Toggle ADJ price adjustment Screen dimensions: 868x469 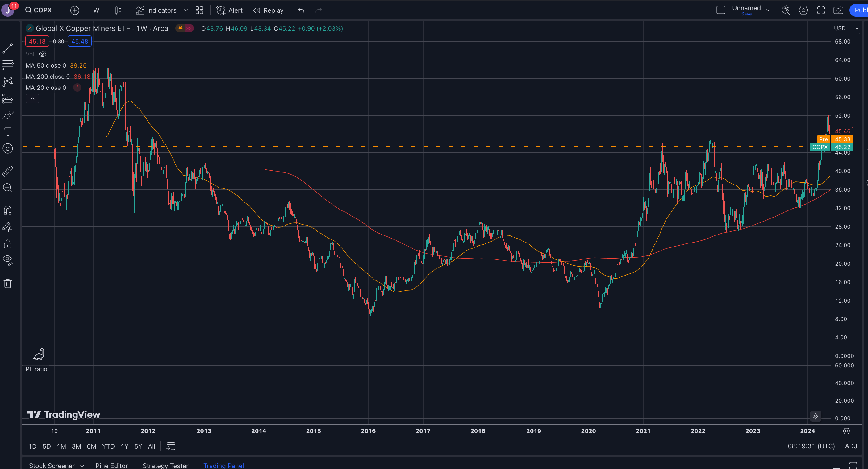pos(850,446)
